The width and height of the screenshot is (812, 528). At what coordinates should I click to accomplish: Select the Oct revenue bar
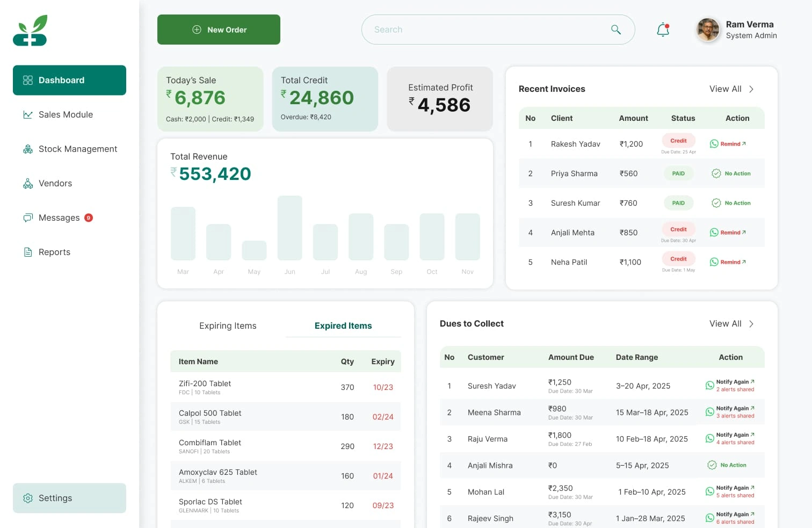click(432, 237)
